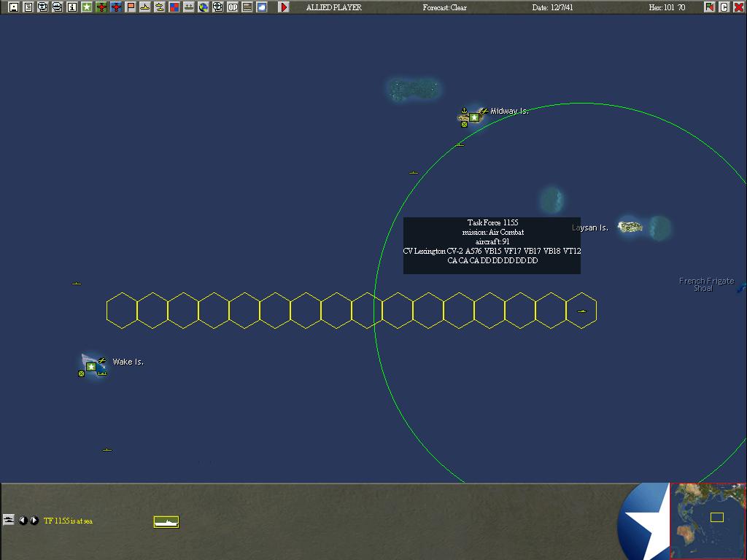Click the crosshair target toolbar icon
747x560 pixels.
(x=217, y=7)
